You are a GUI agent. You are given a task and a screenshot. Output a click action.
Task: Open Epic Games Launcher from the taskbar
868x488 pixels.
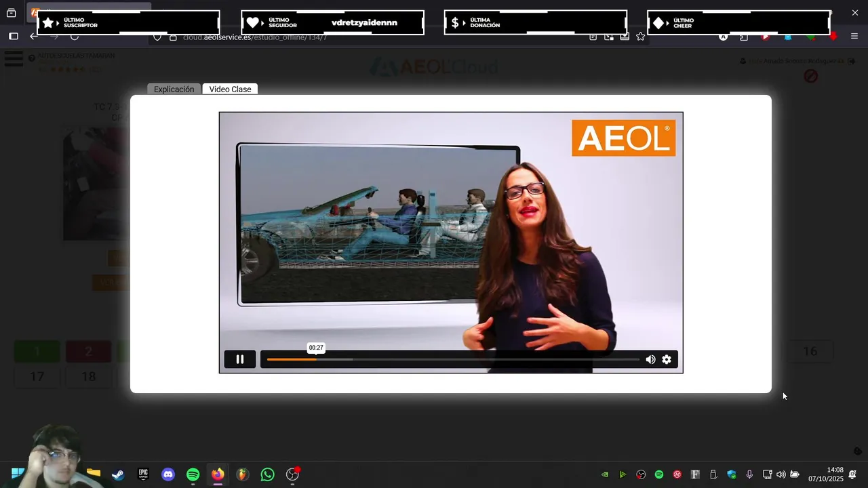[143, 474]
